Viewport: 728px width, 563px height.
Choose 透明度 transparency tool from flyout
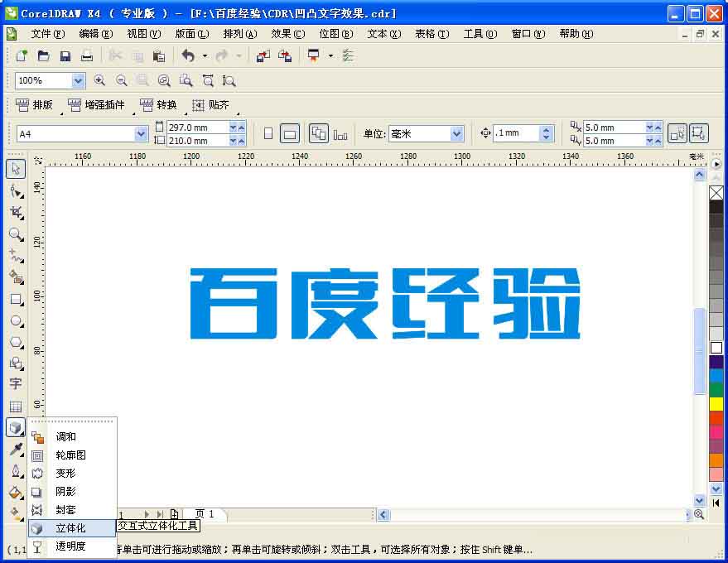tap(72, 546)
